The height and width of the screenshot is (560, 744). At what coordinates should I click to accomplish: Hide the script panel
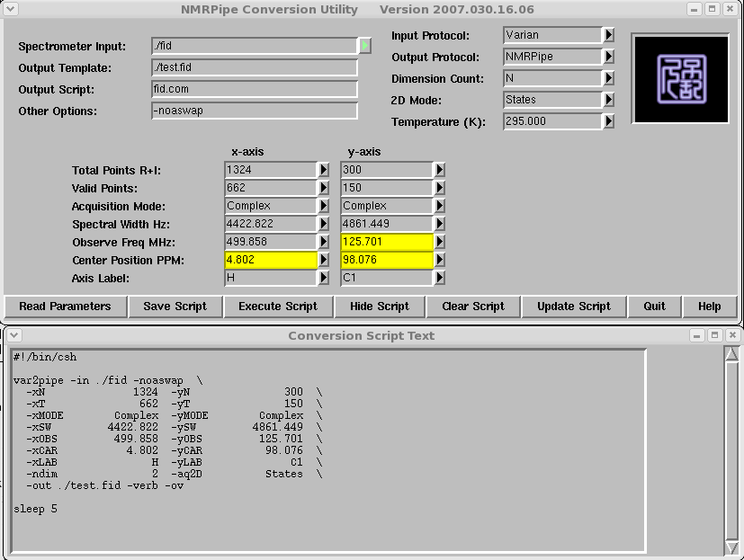point(380,307)
